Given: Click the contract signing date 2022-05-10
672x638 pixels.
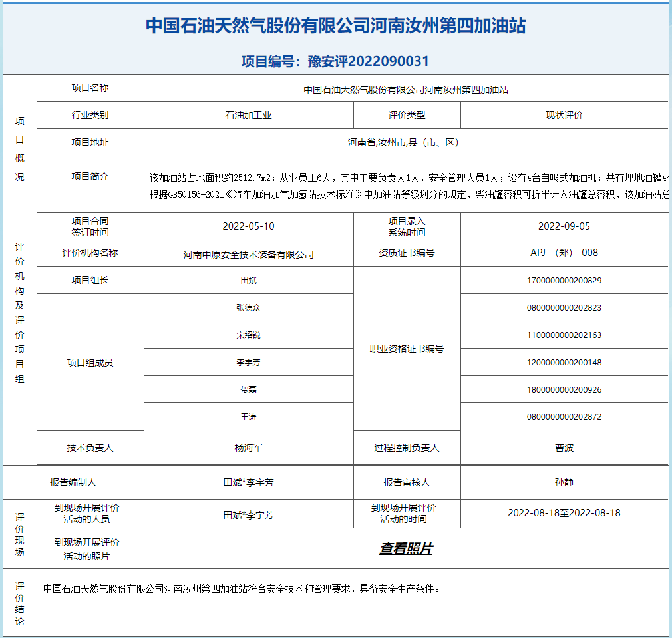Looking at the screenshot, I should tap(248, 226).
